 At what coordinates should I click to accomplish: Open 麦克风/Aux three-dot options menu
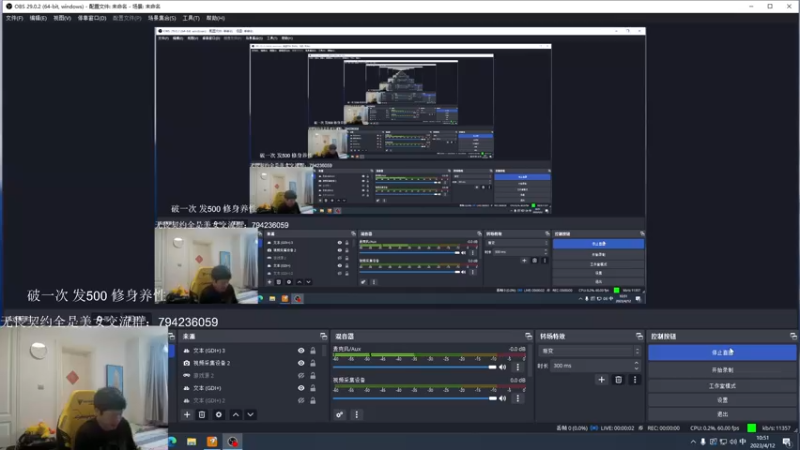pyautogui.click(x=517, y=367)
